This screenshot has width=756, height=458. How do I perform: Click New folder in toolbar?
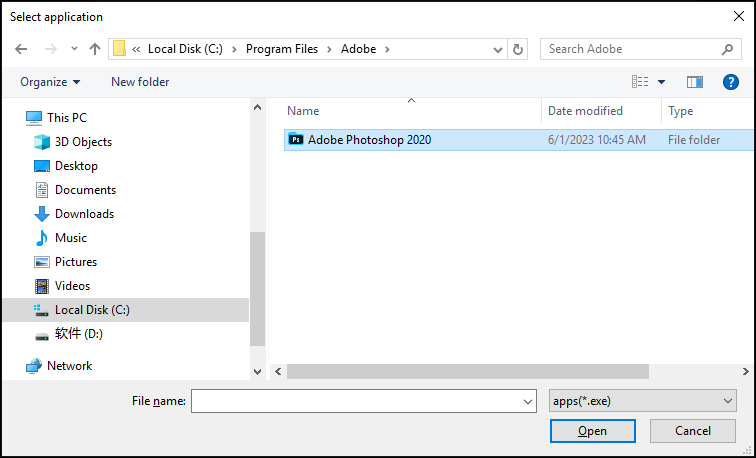[x=140, y=82]
